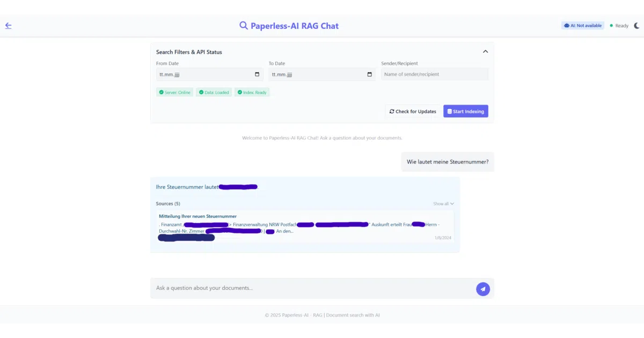Screen dimensions: 644x338
Task: Click the welcome message text
Action: click(x=322, y=138)
